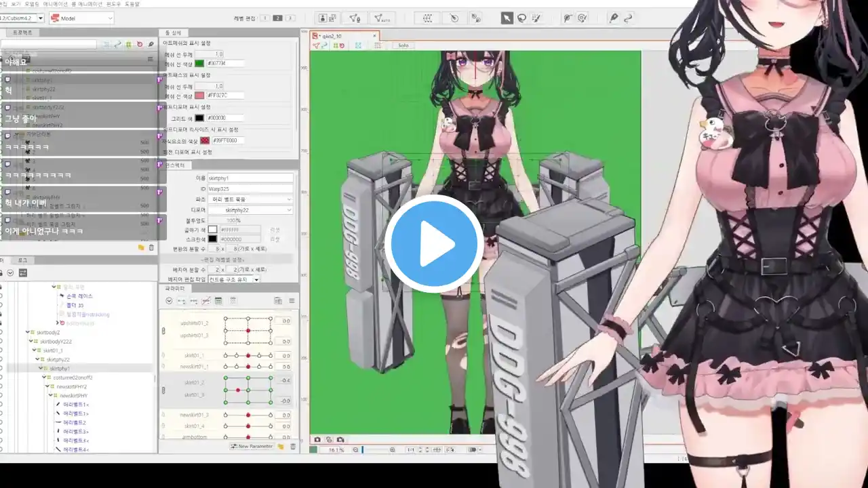Play the video with the blue play button
Screen dimensions: 868x488
(433, 244)
